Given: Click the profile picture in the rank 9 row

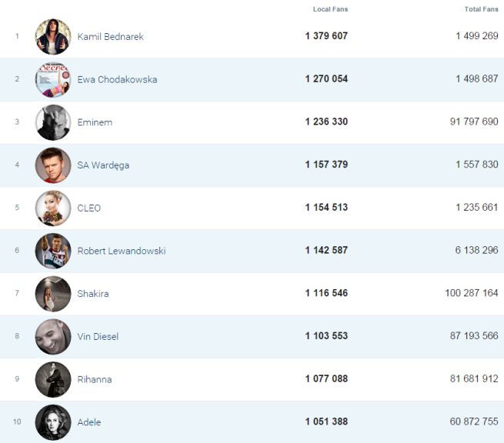Looking at the screenshot, I should coord(52,379).
